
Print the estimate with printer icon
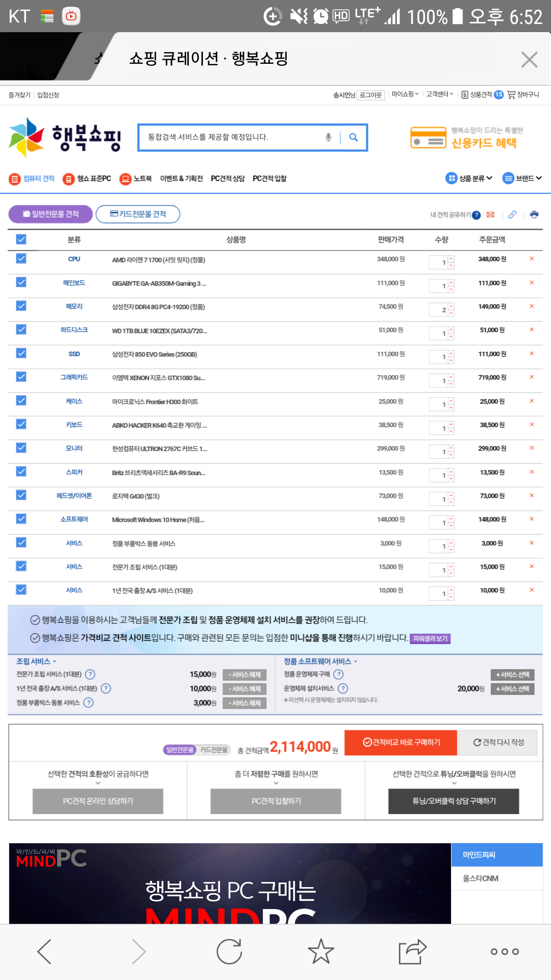tap(534, 214)
